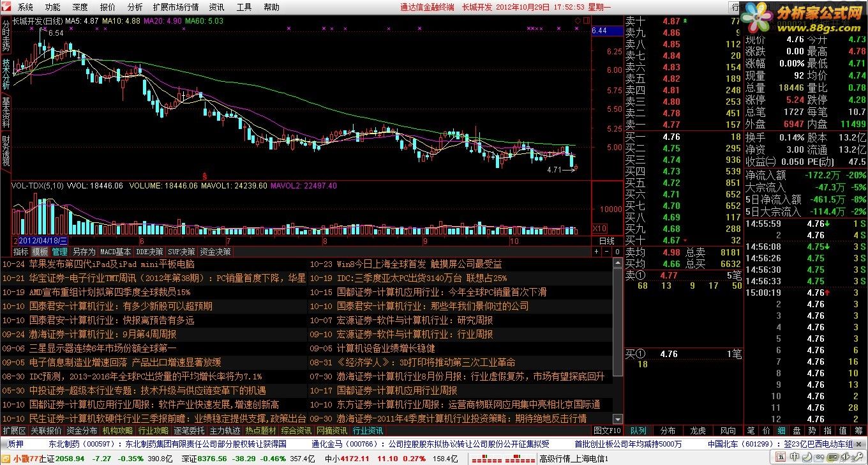This screenshot has height=465, width=868.
Task: Click the 日线 period selector
Action: pyautogui.click(x=606, y=241)
